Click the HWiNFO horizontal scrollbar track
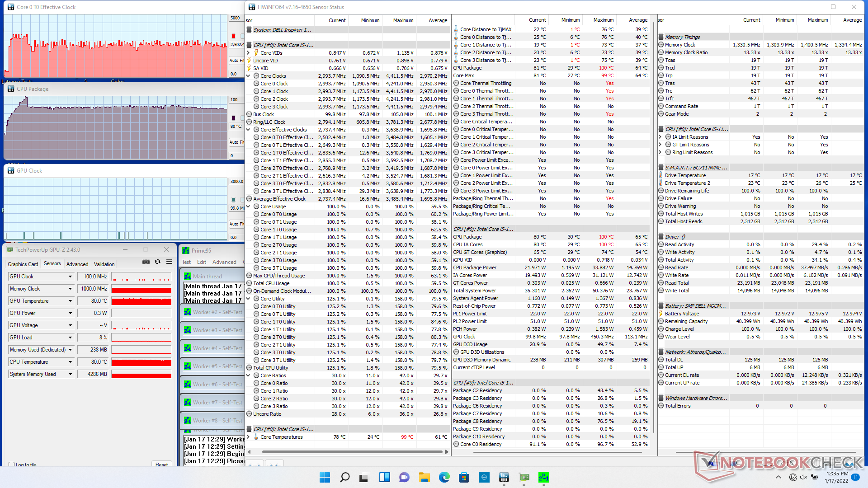868x488 pixels. [352, 451]
